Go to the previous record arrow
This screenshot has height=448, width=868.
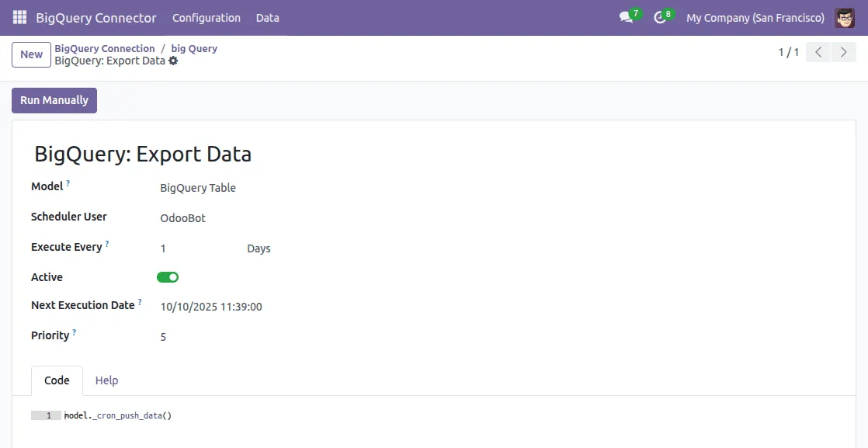tap(818, 52)
